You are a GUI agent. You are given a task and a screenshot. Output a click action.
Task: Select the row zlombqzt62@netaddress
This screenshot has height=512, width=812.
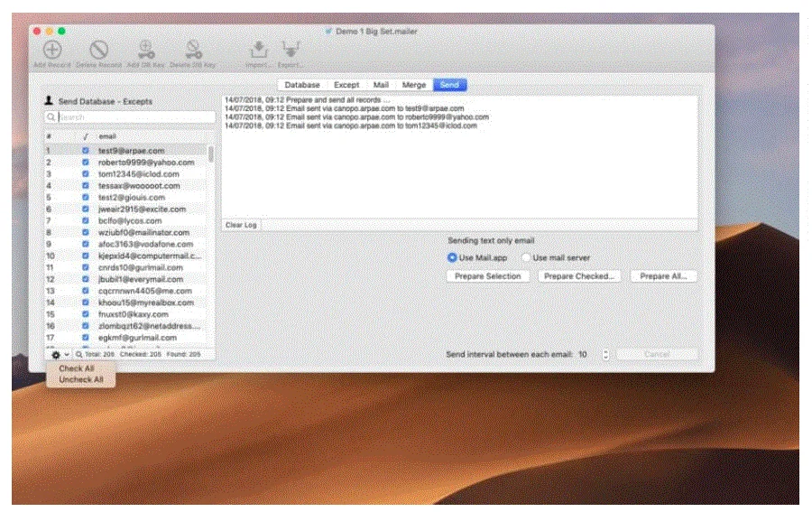coord(125,326)
